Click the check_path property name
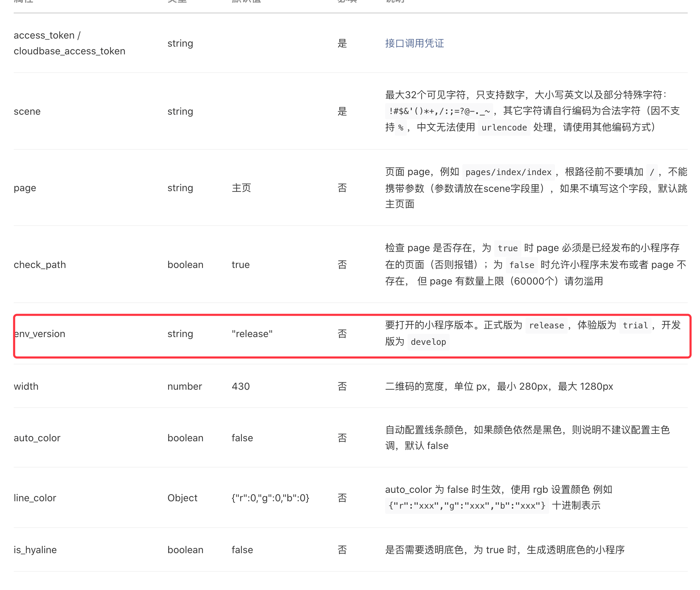700x590 pixels. tap(40, 265)
